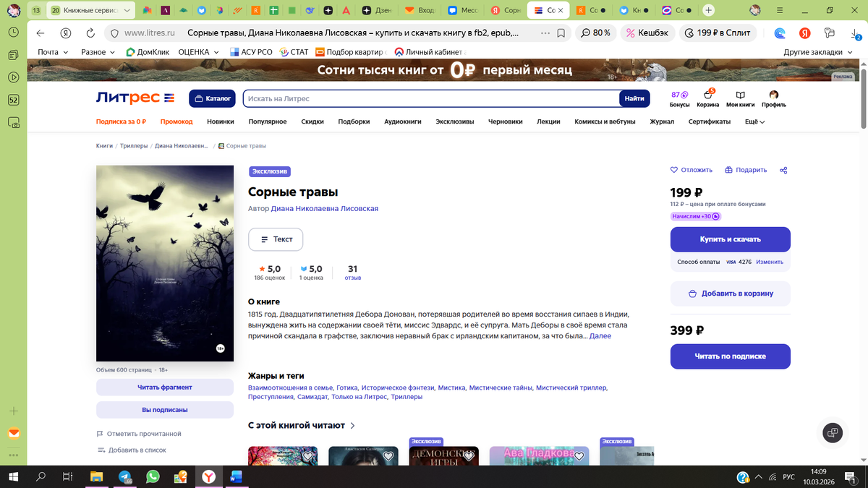Click bookmark icon in address bar

(x=561, y=33)
